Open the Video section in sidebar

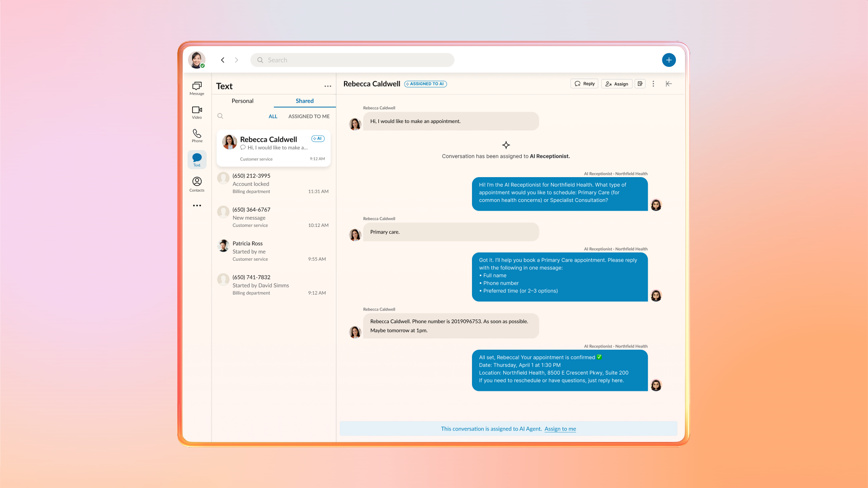[x=197, y=112]
